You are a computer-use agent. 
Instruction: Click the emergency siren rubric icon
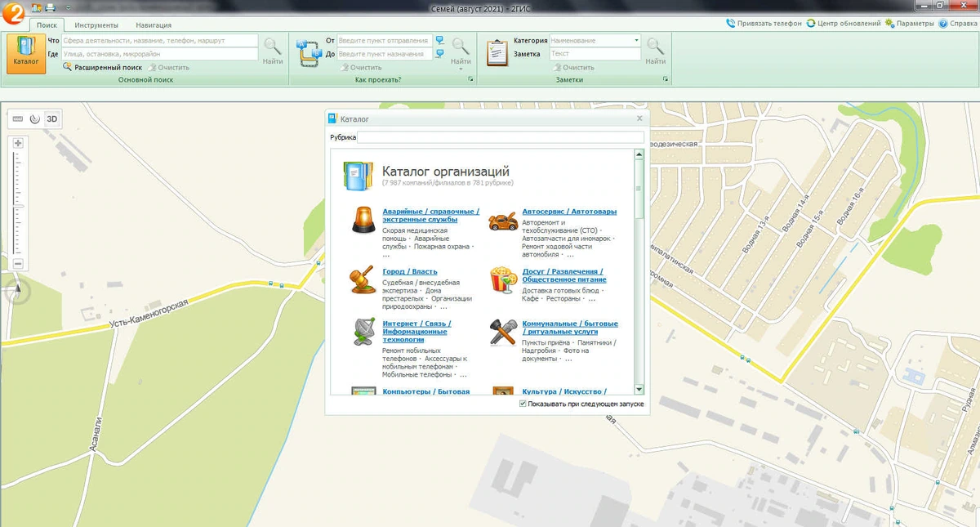363,220
